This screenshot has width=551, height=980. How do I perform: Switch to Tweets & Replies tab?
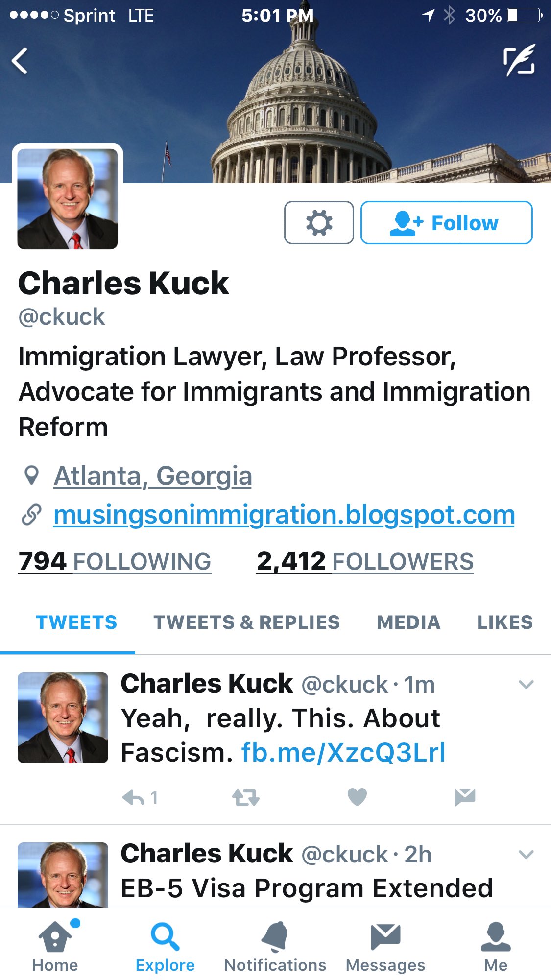pyautogui.click(x=246, y=622)
